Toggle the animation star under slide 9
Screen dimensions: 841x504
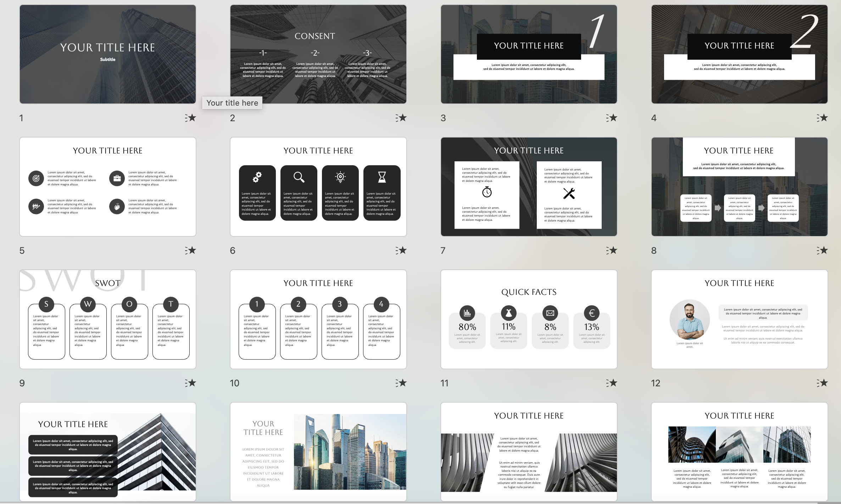pyautogui.click(x=192, y=383)
